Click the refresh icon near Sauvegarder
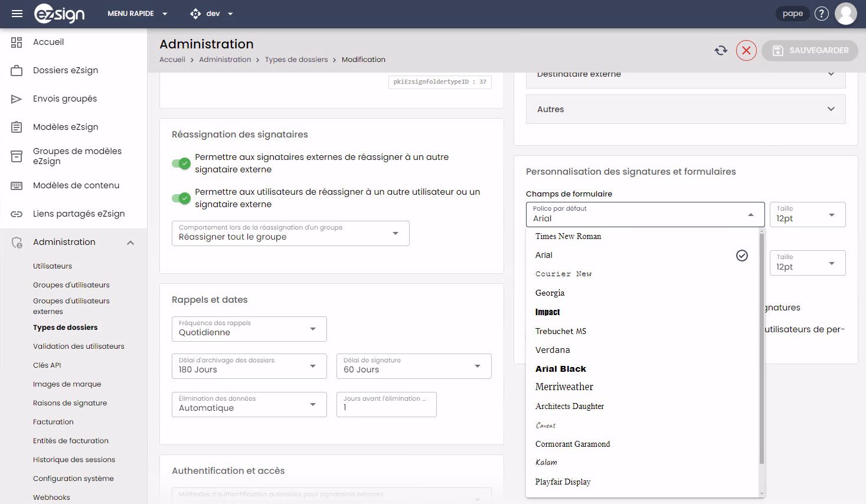 pyautogui.click(x=721, y=51)
